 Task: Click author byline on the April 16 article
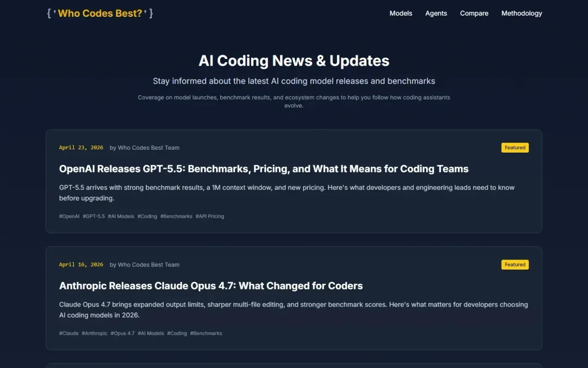tap(144, 265)
